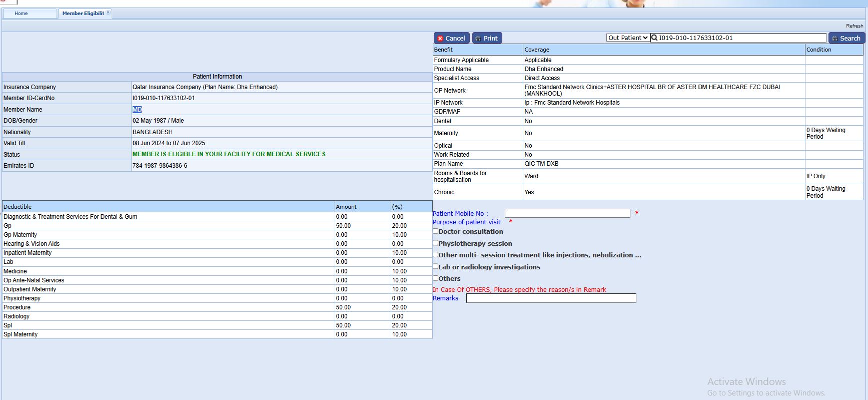Check Other multi-session treatment option
Image resolution: width=868 pixels, height=400 pixels.
(x=436, y=254)
